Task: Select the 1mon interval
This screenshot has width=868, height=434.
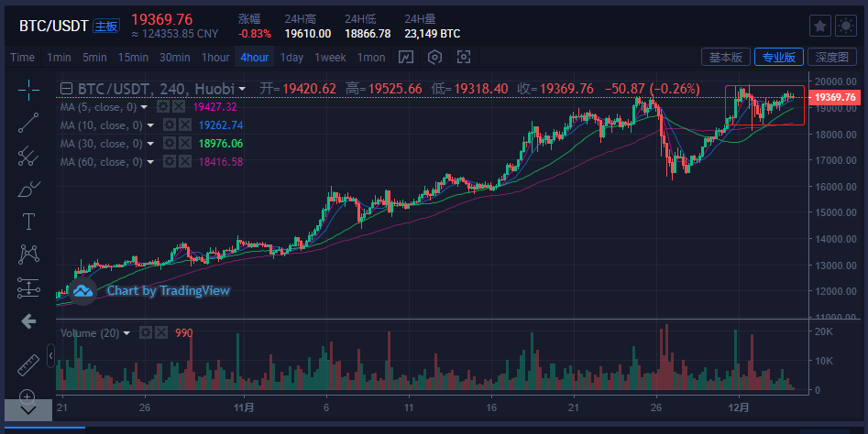Action: 371,58
